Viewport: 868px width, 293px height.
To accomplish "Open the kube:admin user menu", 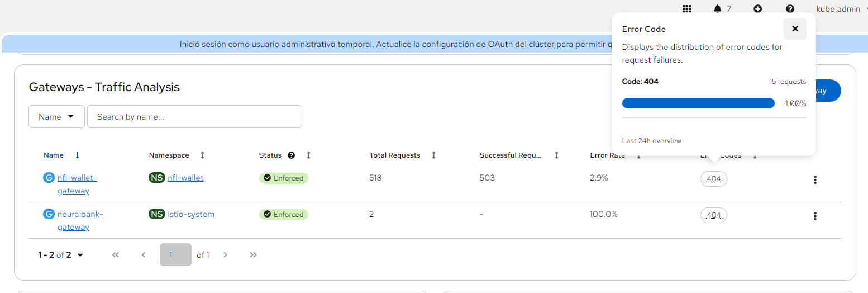I will coord(842,9).
